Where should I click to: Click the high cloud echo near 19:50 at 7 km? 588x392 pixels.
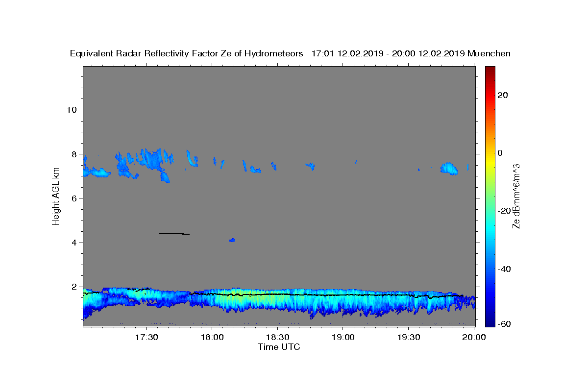[449, 169]
